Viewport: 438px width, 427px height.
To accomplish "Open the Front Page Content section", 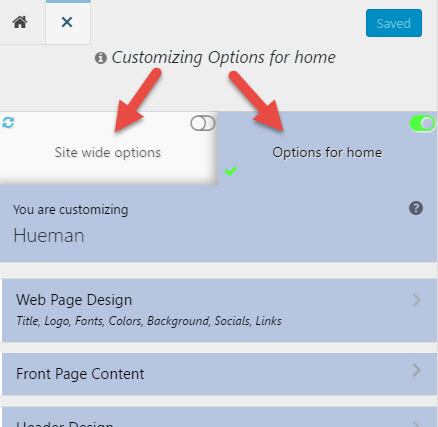I will pyautogui.click(x=219, y=374).
